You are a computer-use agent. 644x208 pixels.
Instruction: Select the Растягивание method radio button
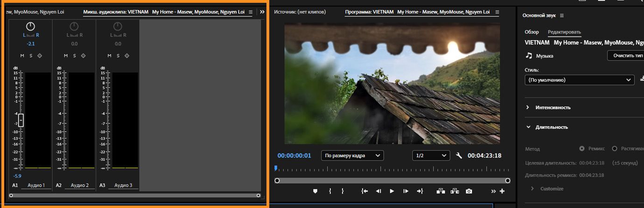click(x=614, y=149)
